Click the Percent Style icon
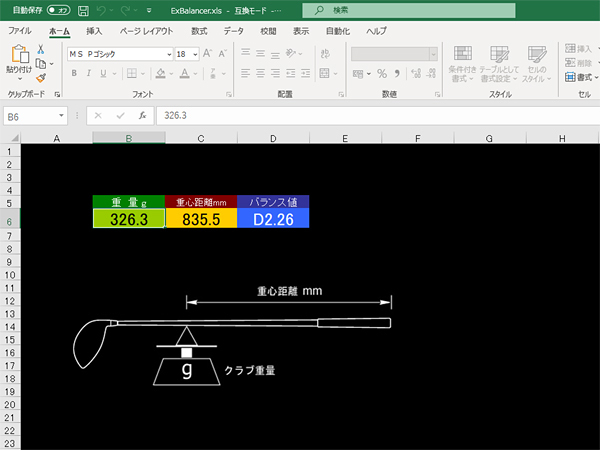 point(382,73)
